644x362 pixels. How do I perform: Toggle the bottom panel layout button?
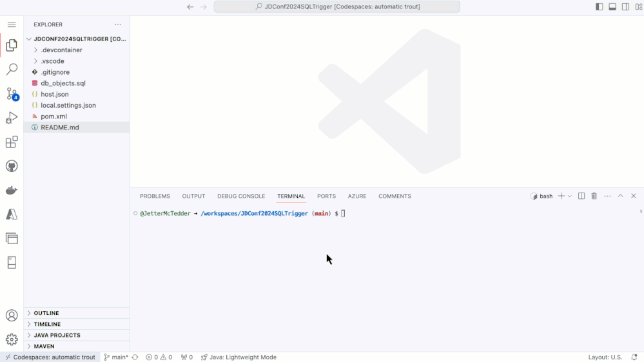[x=612, y=6]
